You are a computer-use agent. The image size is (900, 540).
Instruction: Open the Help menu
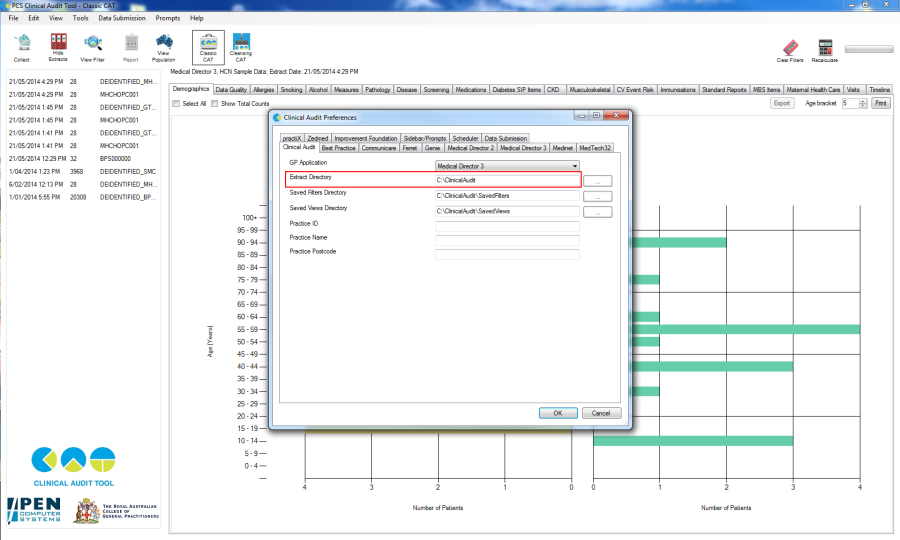click(x=197, y=18)
